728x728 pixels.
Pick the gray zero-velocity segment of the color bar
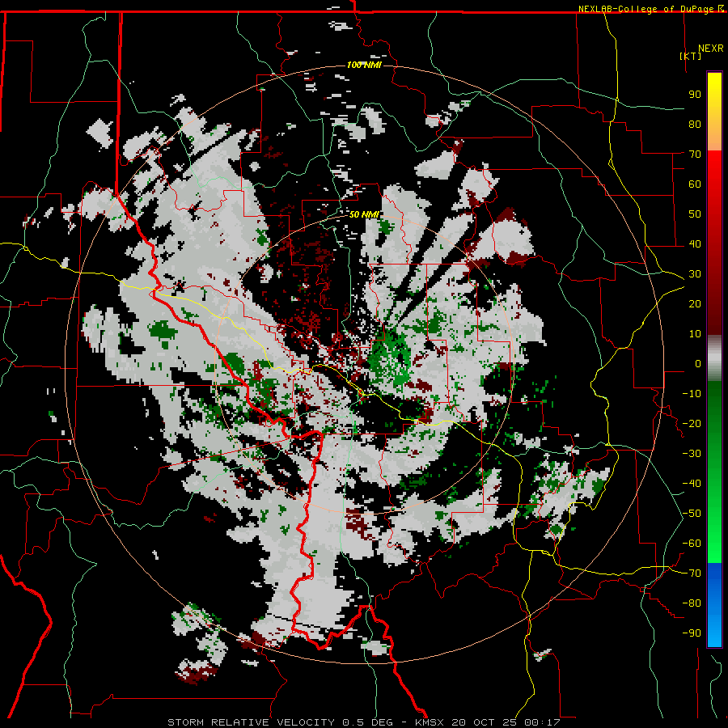714,358
